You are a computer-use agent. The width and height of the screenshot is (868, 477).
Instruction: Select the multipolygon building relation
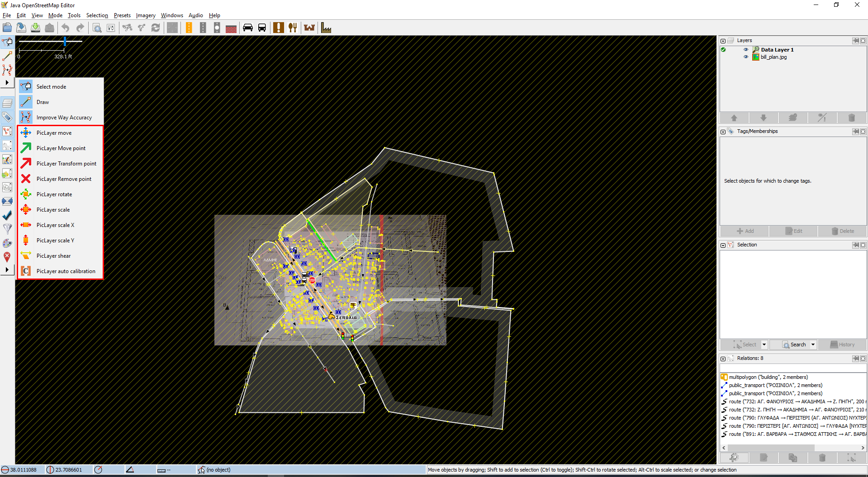click(768, 377)
